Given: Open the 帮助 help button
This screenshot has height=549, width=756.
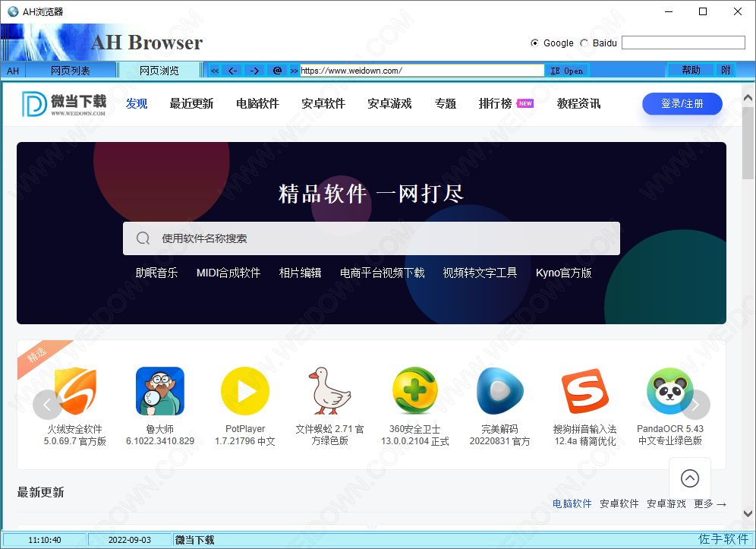Looking at the screenshot, I should (x=691, y=70).
